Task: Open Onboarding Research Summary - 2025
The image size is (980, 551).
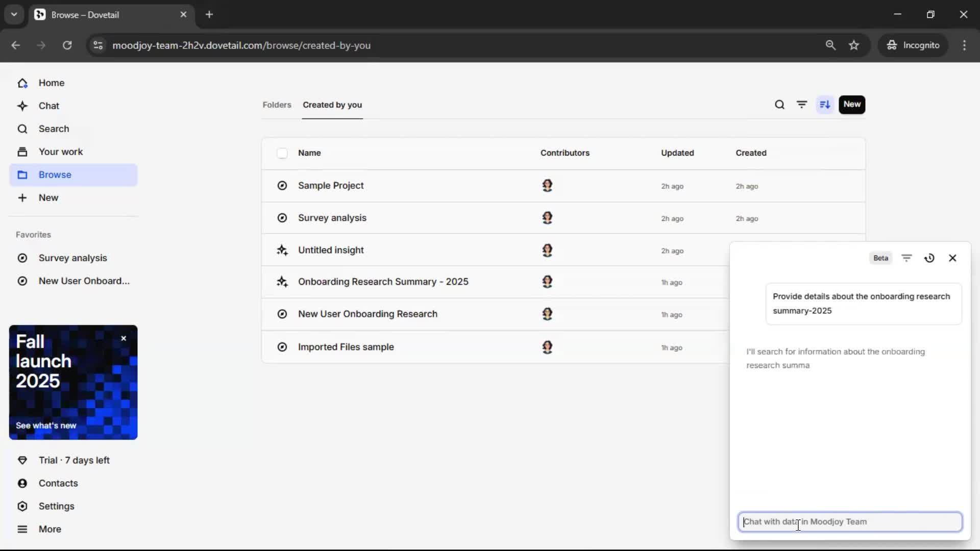Action: pos(383,282)
